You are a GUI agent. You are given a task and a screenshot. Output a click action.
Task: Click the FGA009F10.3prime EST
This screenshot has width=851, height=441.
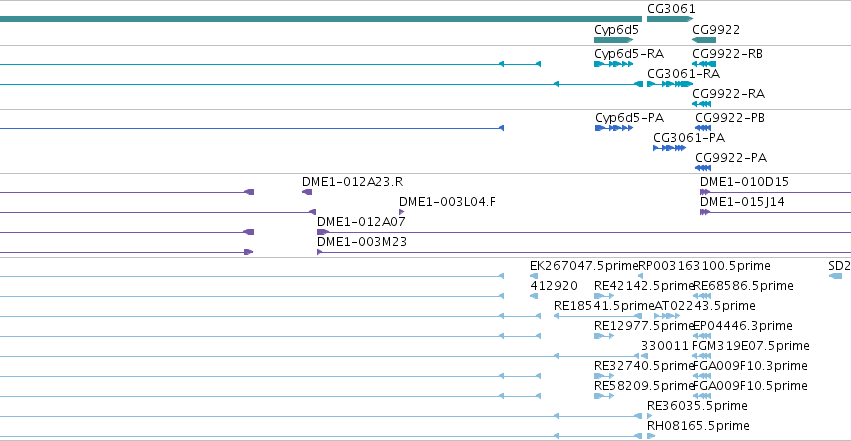pos(702,376)
